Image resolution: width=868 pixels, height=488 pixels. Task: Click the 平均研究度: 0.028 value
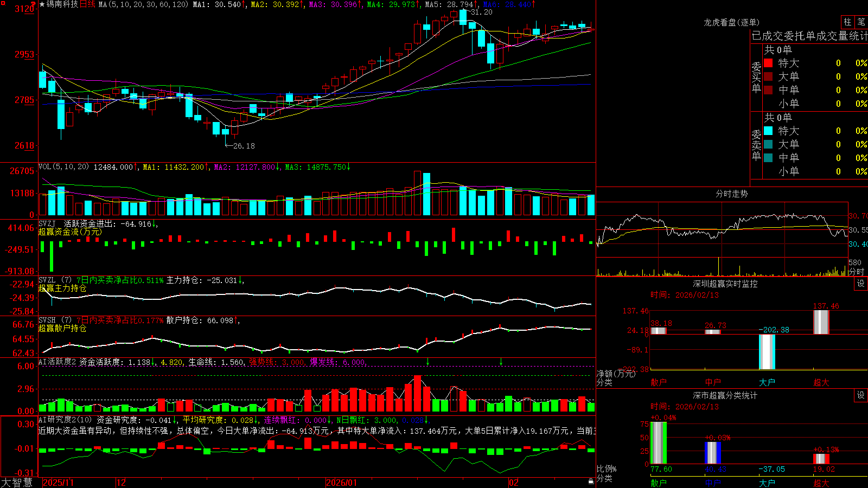point(220,420)
